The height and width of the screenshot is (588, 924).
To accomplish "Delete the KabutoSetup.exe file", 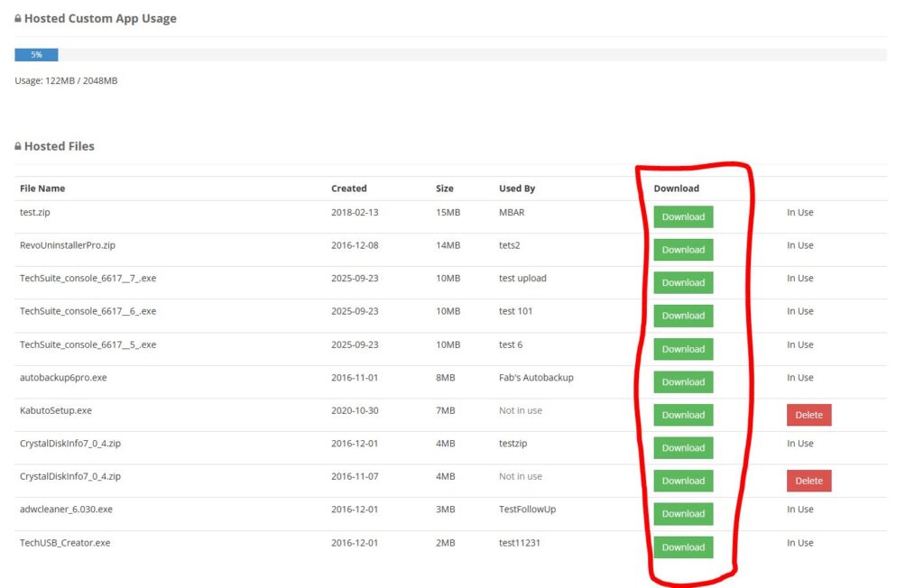I will 808,415.
